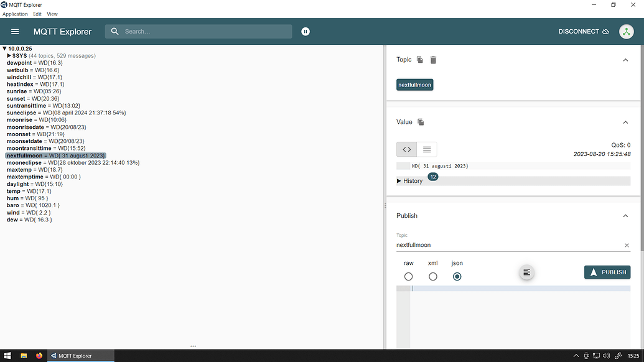This screenshot has width=644, height=362.
Task: Switch to MQTT Explorer taskbar button
Action: coord(80,356)
